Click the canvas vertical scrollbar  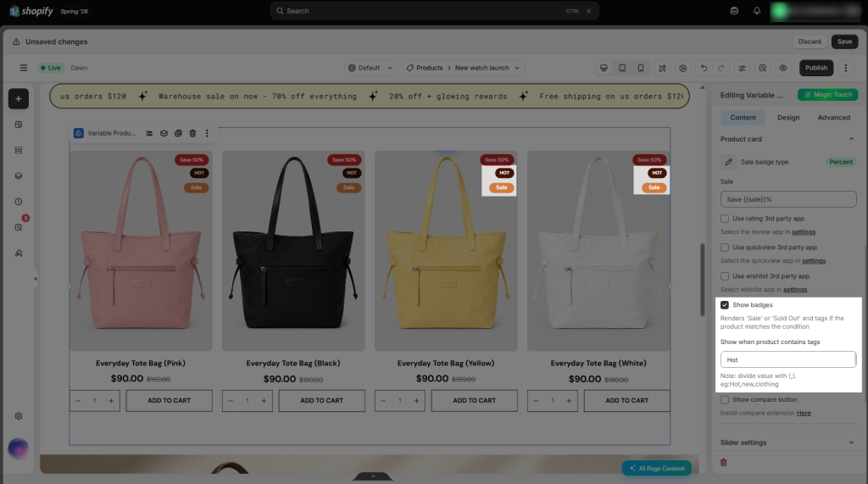(703, 279)
